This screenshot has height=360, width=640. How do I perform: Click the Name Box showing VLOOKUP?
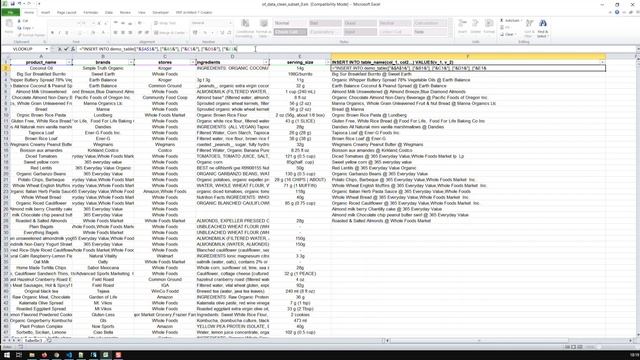[x=24, y=49]
